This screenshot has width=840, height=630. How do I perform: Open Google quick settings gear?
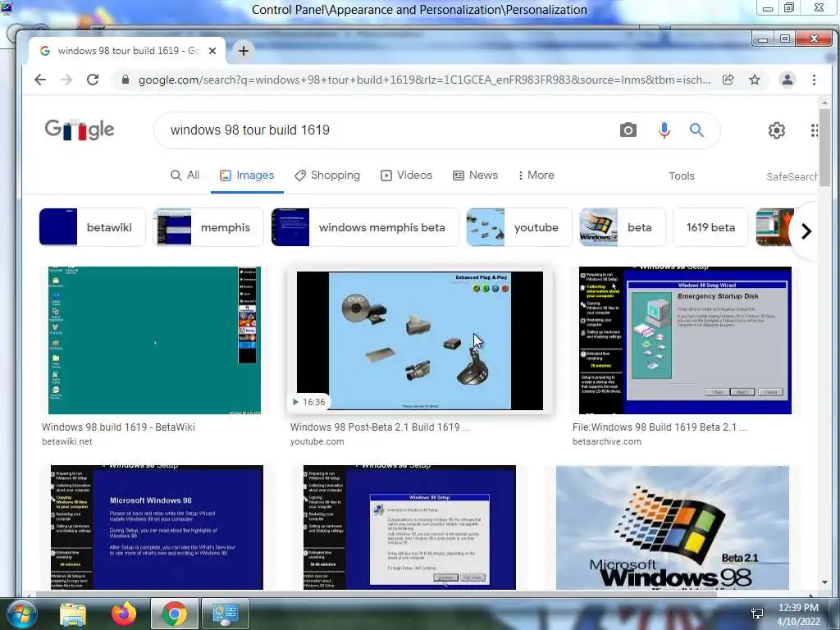pos(777,130)
